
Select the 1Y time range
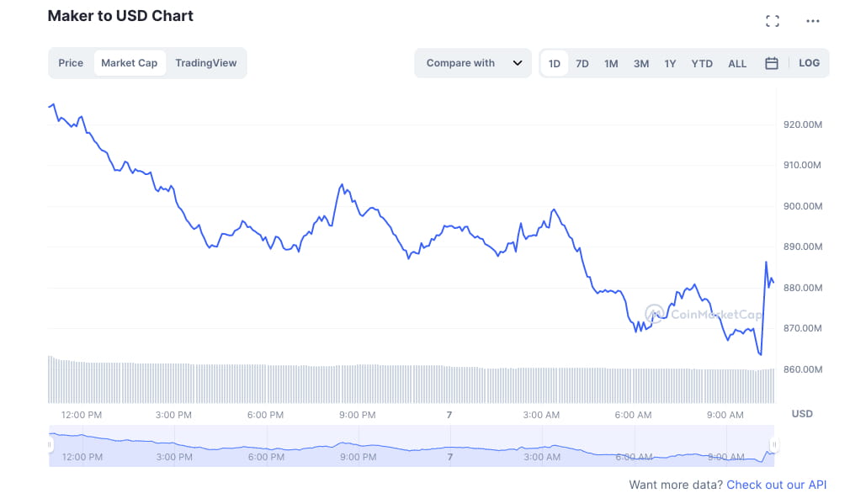click(670, 63)
